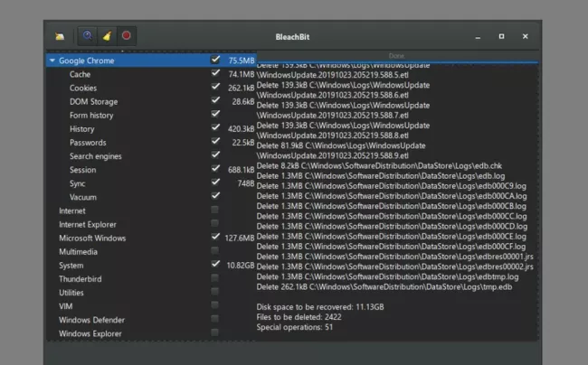The image size is (588, 365).
Task: Click 'Disk space to be recovered: 11.13GB' line
Action: point(320,307)
